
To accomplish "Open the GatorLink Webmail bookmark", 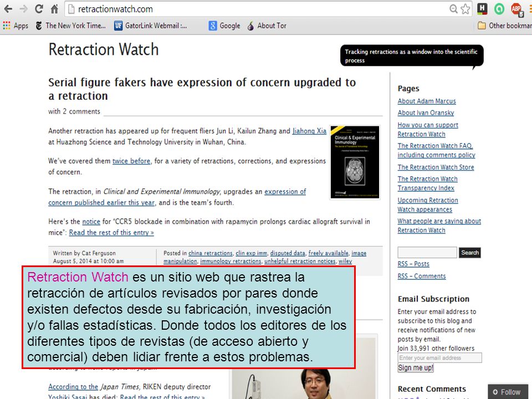I will [x=150, y=26].
